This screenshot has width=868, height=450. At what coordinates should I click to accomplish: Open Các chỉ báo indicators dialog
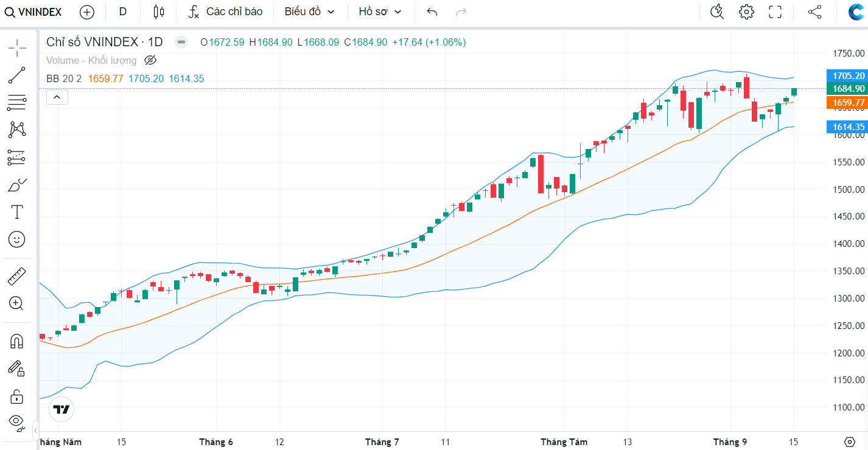[x=225, y=12]
